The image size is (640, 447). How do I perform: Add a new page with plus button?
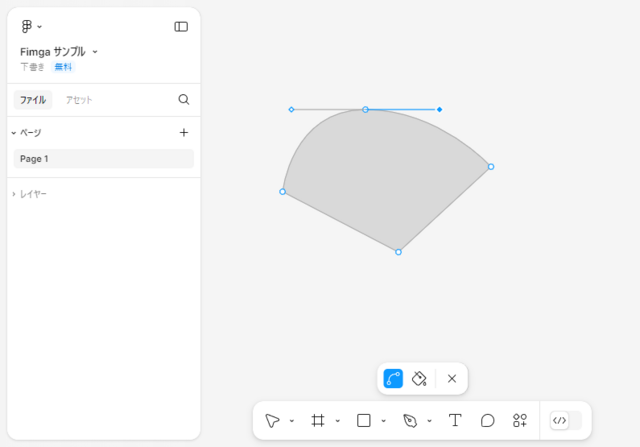pyautogui.click(x=184, y=133)
